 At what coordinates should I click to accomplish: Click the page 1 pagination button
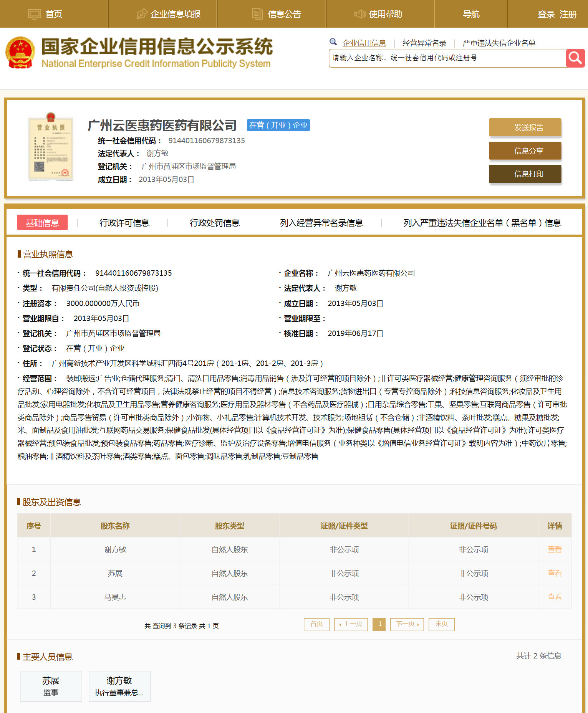(379, 624)
